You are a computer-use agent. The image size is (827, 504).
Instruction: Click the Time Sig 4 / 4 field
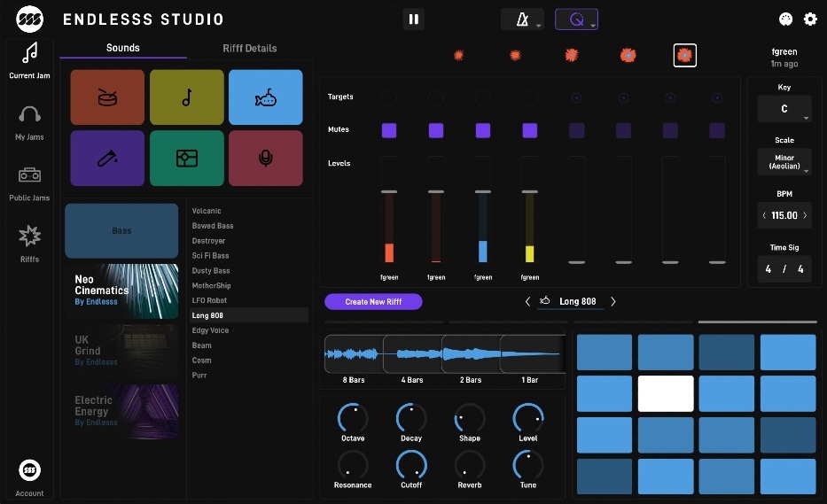tap(784, 269)
